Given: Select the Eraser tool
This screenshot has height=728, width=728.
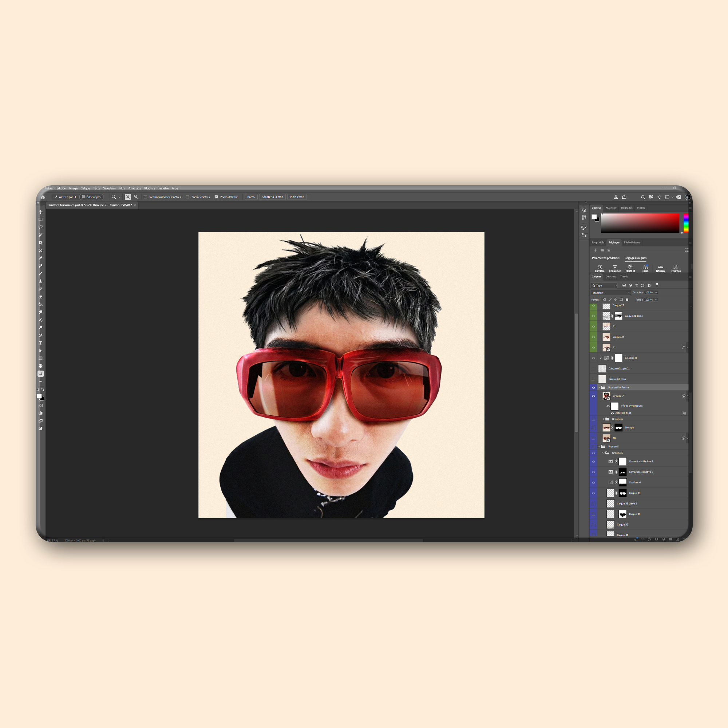Looking at the screenshot, I should (x=40, y=297).
